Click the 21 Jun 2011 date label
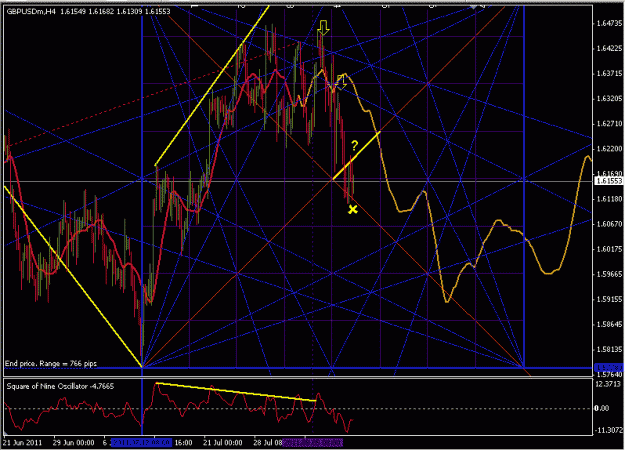 (x=22, y=443)
